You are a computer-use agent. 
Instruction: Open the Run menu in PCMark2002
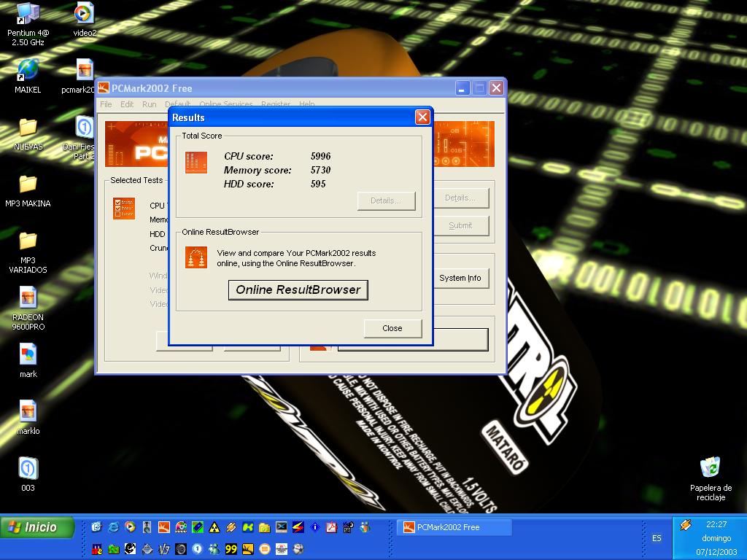pos(149,104)
